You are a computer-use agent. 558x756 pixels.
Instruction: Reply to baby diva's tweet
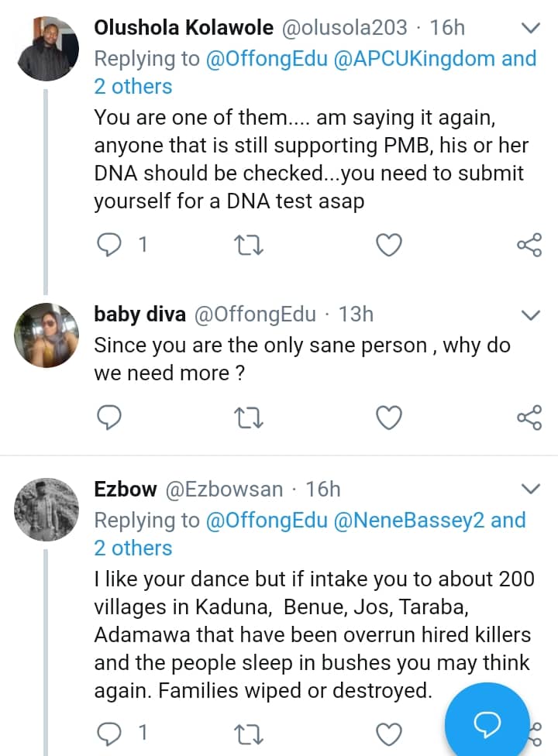(x=110, y=418)
